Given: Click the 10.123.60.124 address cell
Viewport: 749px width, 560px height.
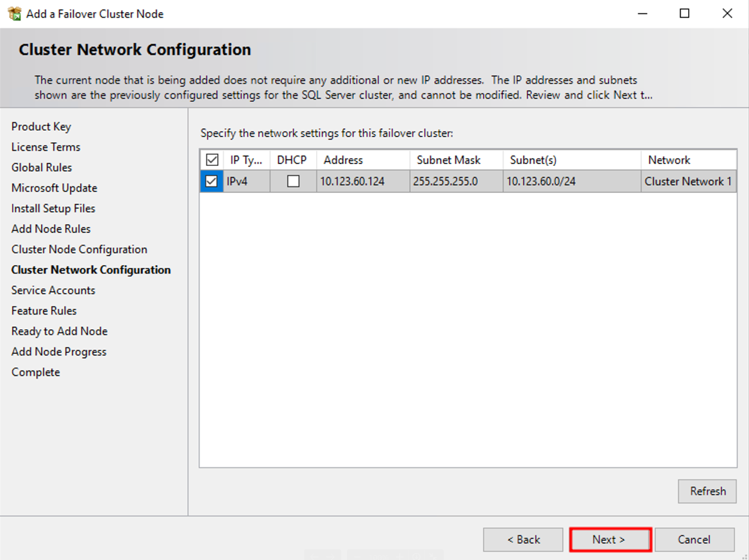Looking at the screenshot, I should pyautogui.click(x=363, y=181).
